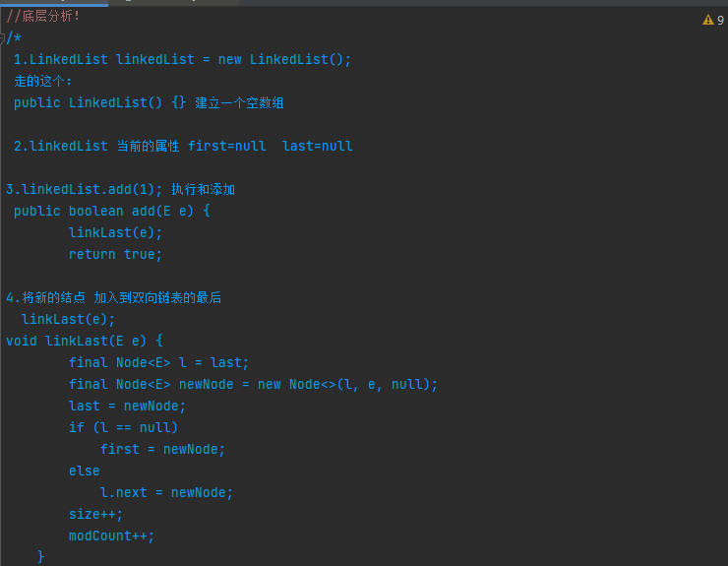
Task: Open the yellow warnings indicator icon
Action: point(707,20)
